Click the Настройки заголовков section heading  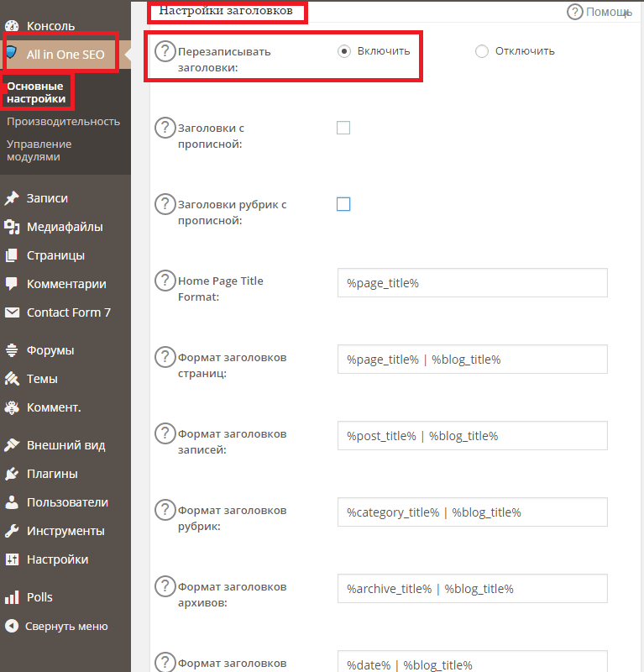tap(226, 11)
